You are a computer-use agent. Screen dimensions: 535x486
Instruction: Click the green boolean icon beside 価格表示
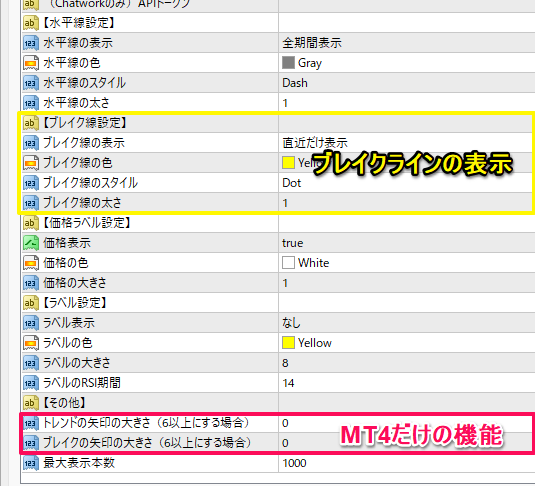pos(30,243)
